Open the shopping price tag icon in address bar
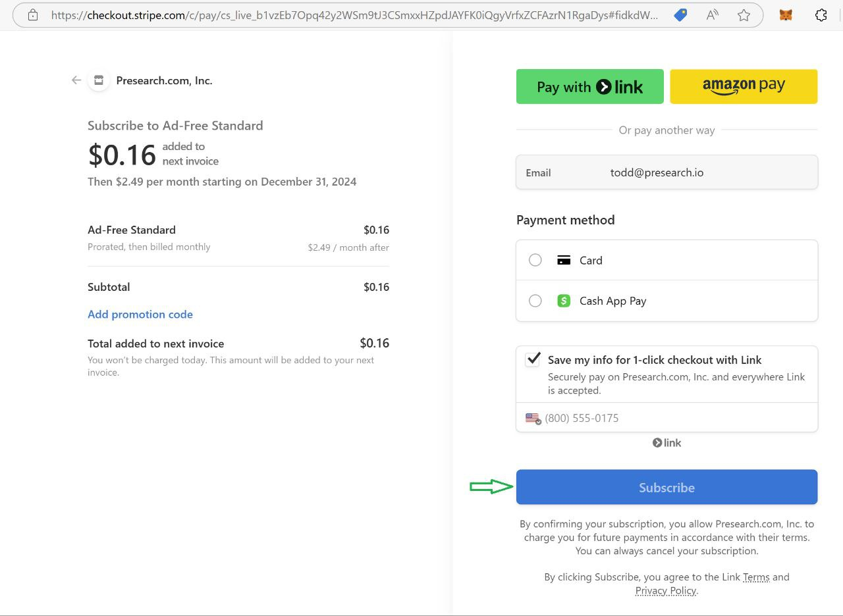This screenshot has height=616, width=843. click(x=680, y=15)
